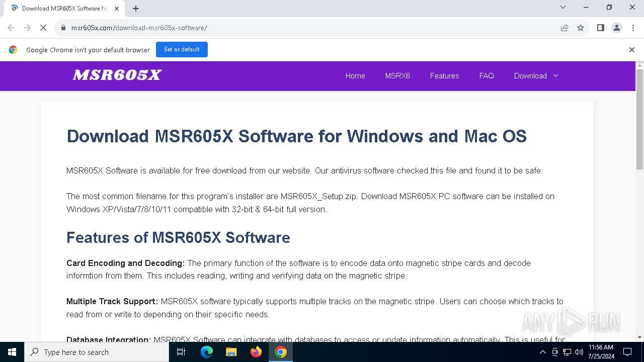The width and height of the screenshot is (644, 362).
Task: Open Task View on the taskbar
Action: (x=181, y=352)
